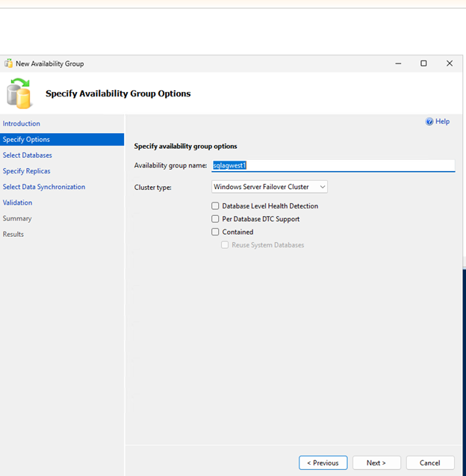Viewport: 466px width, 476px height.
Task: Click the blue Help question mark icon
Action: [x=429, y=122]
